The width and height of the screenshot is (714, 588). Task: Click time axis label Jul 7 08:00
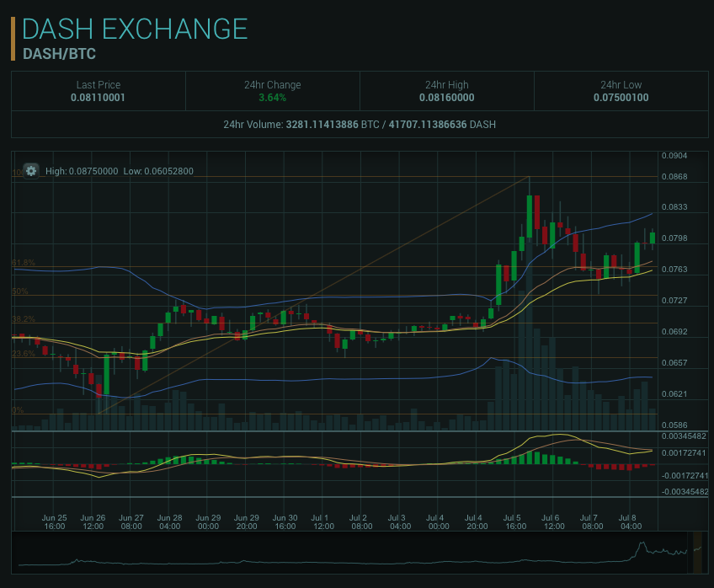(592, 522)
